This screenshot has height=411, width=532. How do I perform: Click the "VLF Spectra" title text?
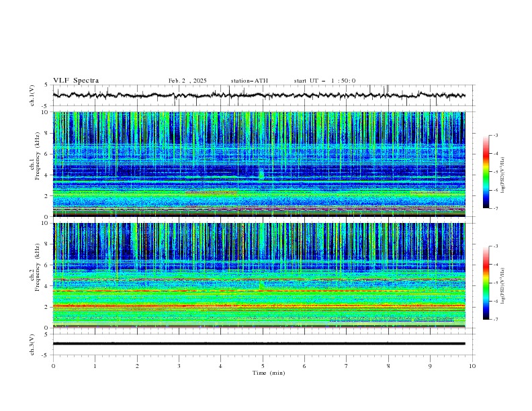tap(76, 81)
